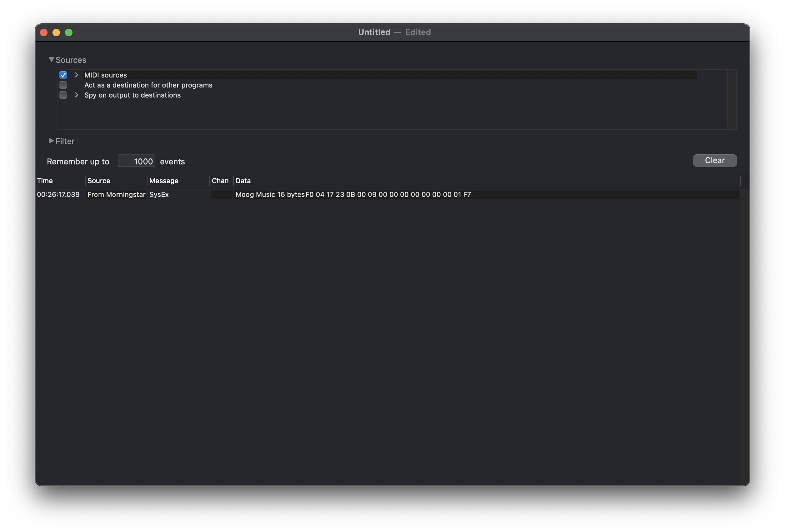
Task: Select the MIDI sources tree row label
Action: tap(105, 75)
